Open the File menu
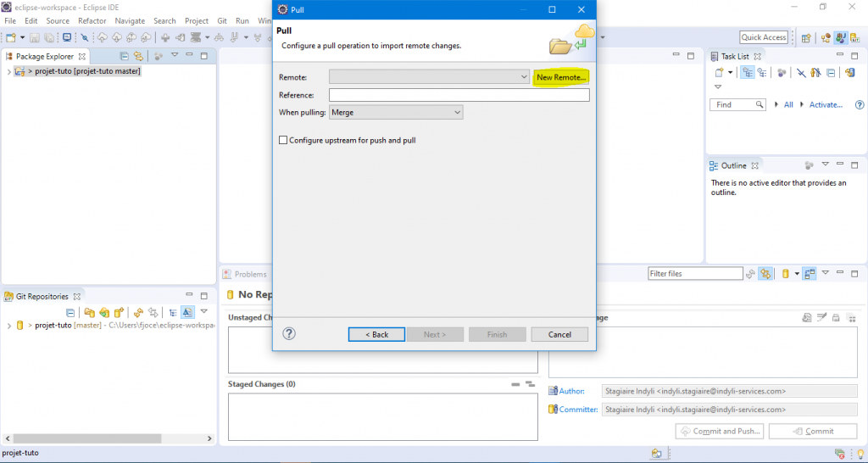 10,21
